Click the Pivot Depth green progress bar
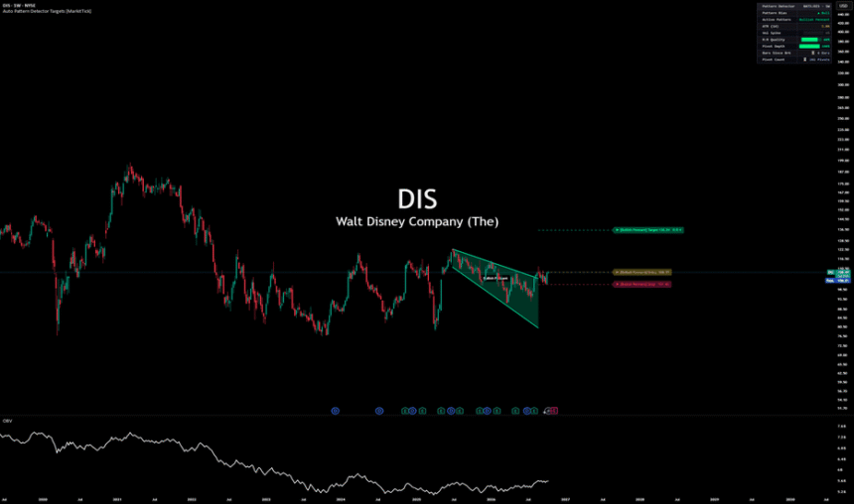The width and height of the screenshot is (854, 504). coord(809,47)
